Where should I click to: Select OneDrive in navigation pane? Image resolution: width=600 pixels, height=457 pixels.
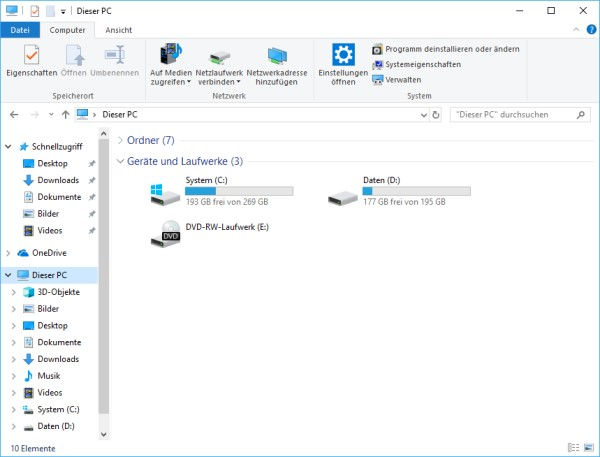[49, 253]
